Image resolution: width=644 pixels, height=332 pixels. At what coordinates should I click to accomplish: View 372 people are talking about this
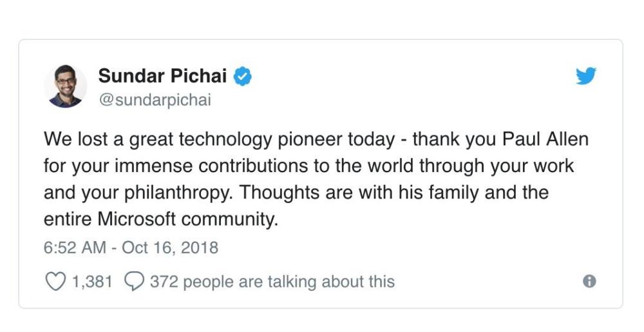click(x=272, y=282)
